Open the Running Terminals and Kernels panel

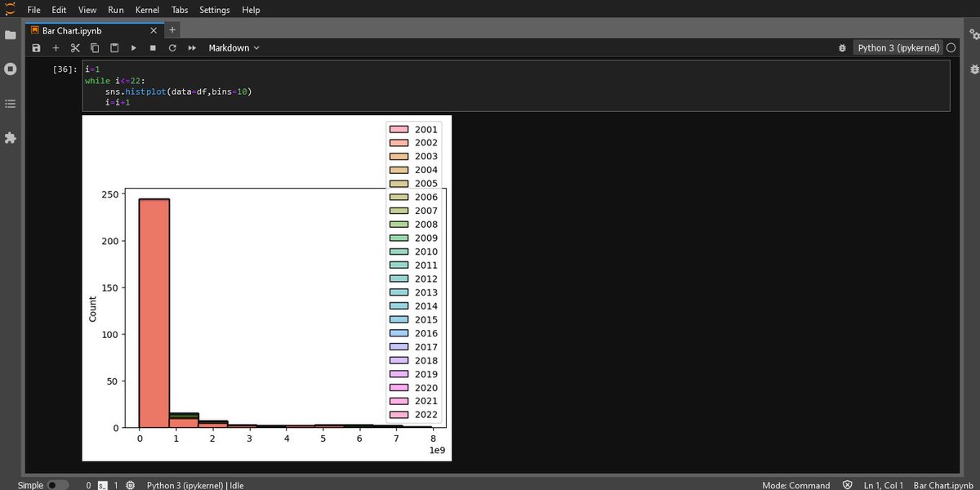point(10,69)
